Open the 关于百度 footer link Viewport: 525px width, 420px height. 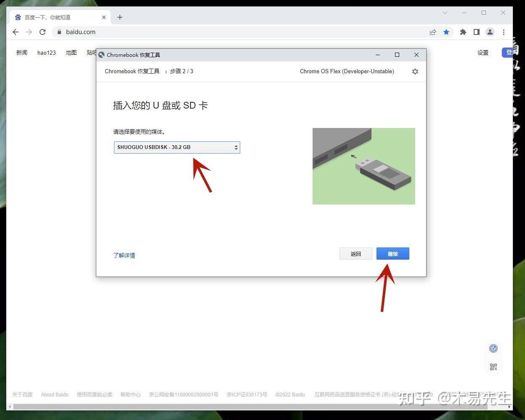click(x=22, y=395)
